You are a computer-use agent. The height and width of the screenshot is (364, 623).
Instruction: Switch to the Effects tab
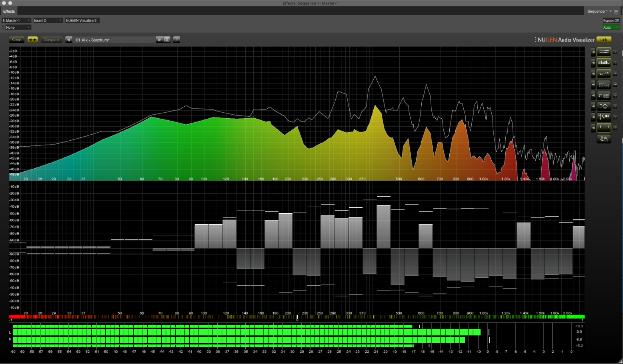click(9, 11)
